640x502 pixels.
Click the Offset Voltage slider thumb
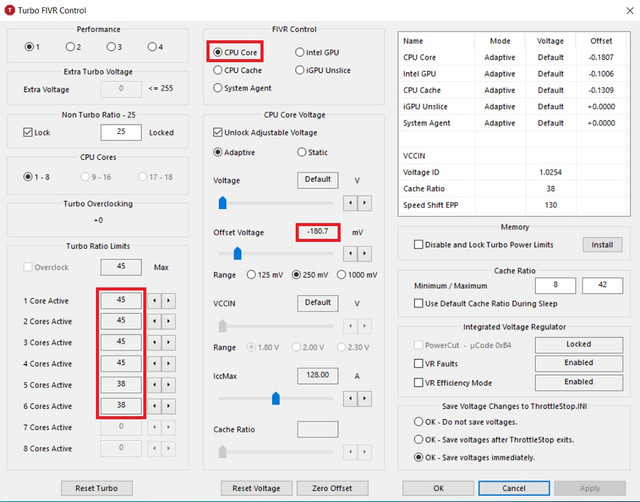coord(238,253)
